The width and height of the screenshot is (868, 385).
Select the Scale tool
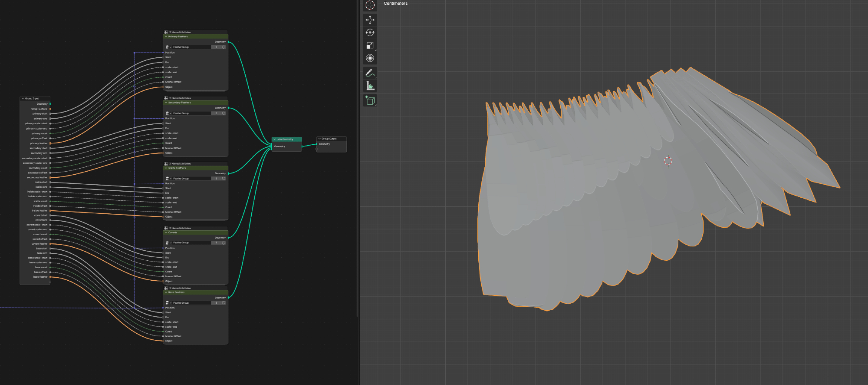370,46
